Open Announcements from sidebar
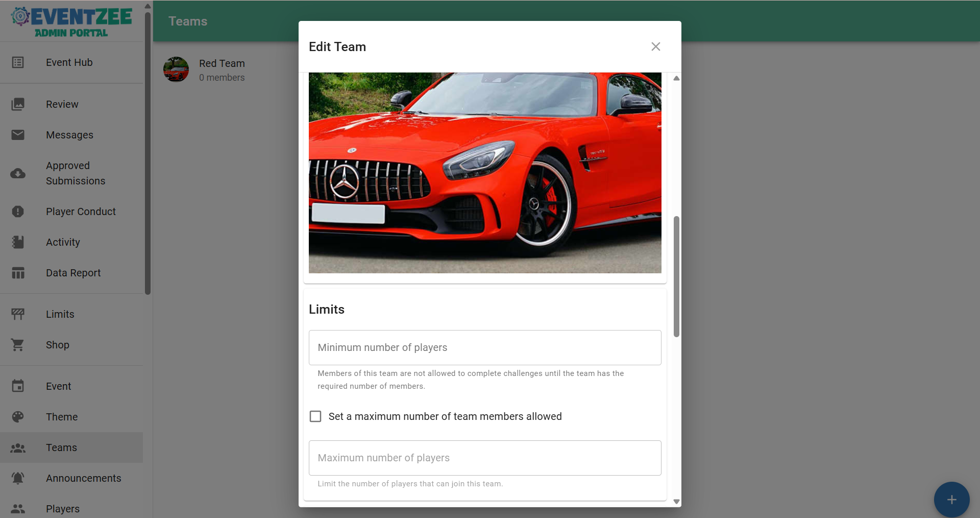 pyautogui.click(x=71, y=478)
